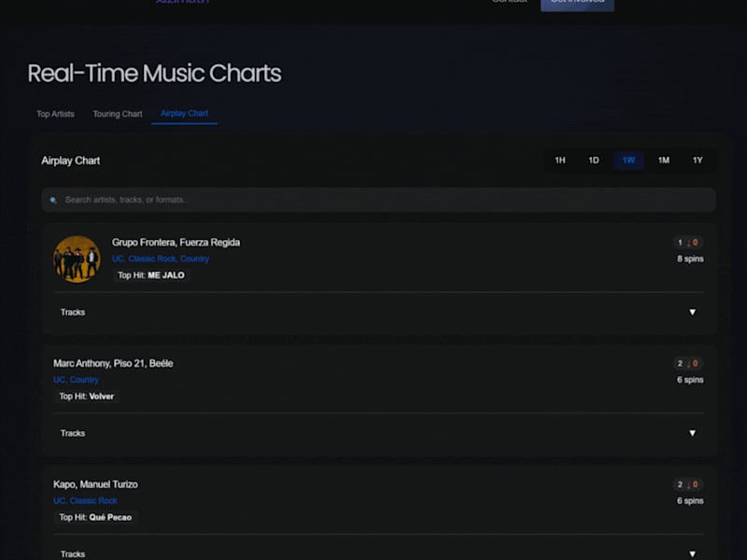Click Kapo, Manuel Turizo artist name

click(x=95, y=484)
